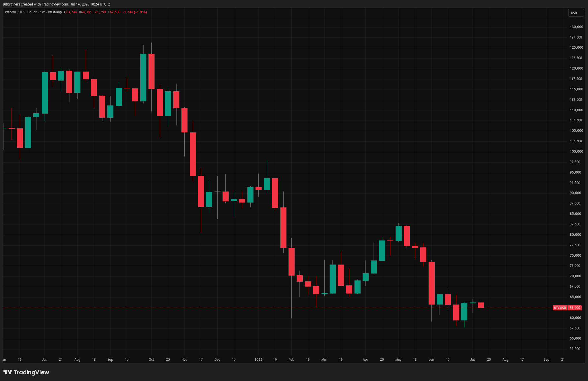588x381 pixels.
Task: Click the 52,500 price axis label
Action: pyautogui.click(x=575, y=349)
